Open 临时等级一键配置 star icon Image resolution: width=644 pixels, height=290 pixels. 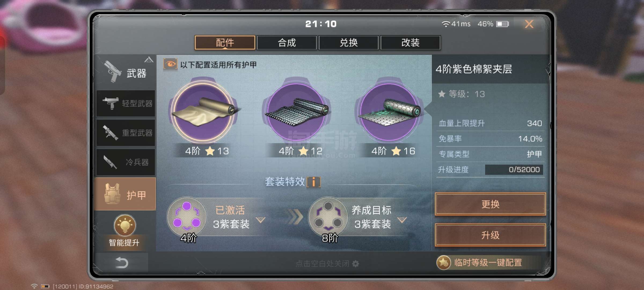444,262
